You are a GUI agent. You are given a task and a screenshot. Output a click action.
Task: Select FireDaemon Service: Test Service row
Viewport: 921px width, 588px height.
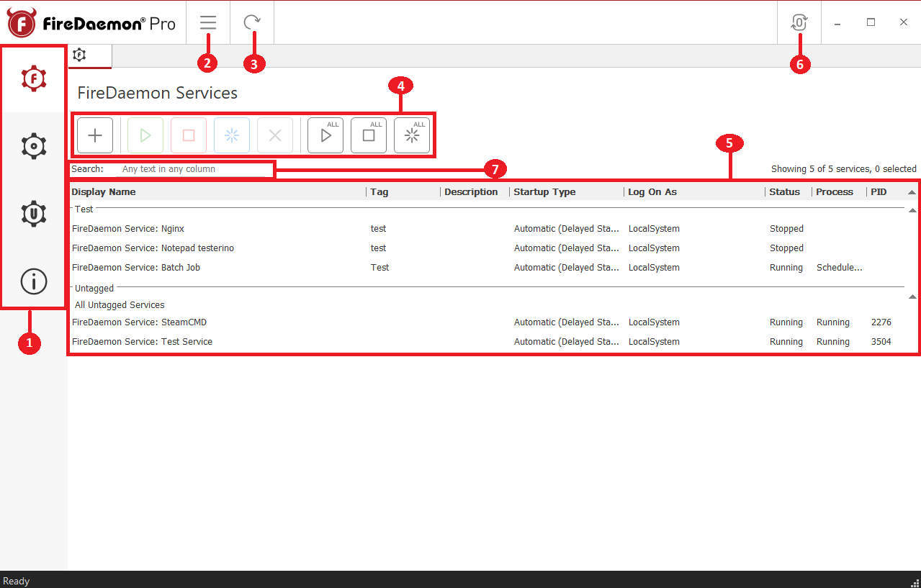(x=488, y=342)
